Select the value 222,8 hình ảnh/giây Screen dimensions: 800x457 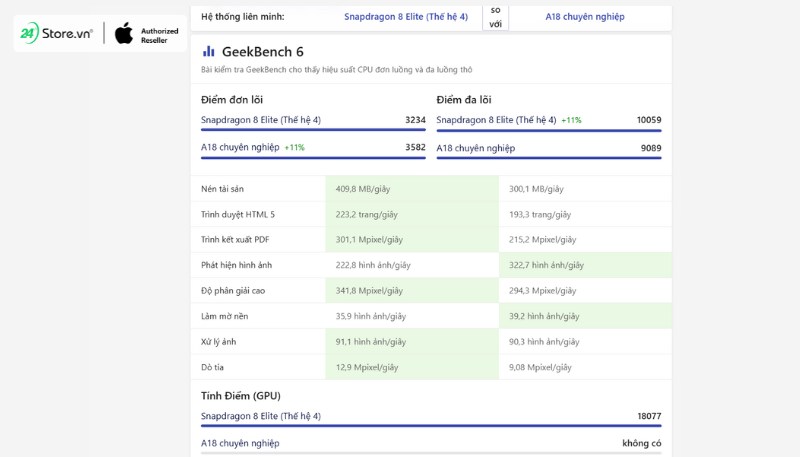pos(373,265)
